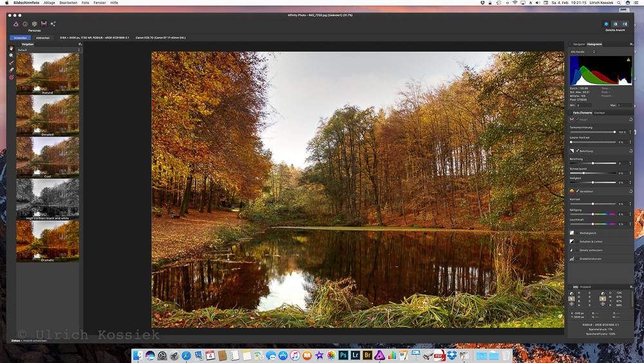Open the Bearbeiten menu
This screenshot has height=363, width=644.
click(68, 3)
